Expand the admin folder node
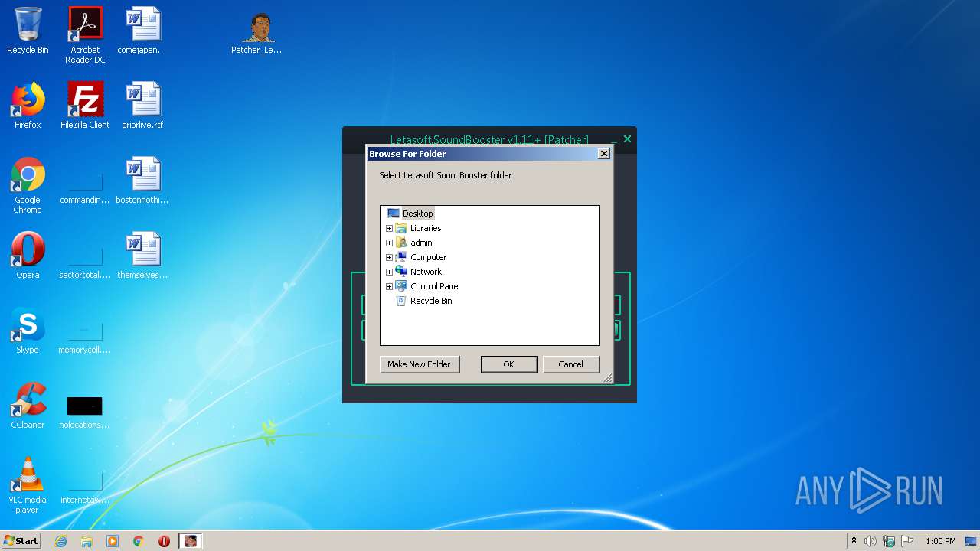 [x=389, y=243]
